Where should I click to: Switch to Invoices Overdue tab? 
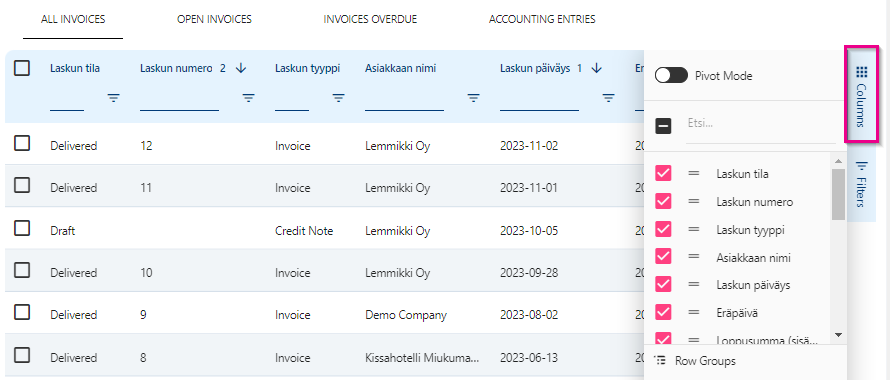coord(370,19)
